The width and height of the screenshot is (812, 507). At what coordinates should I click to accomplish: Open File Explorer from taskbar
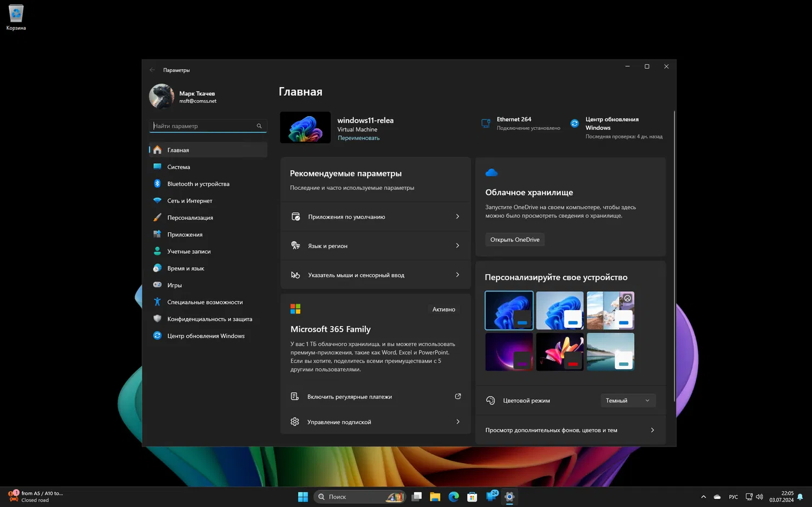[435, 497]
